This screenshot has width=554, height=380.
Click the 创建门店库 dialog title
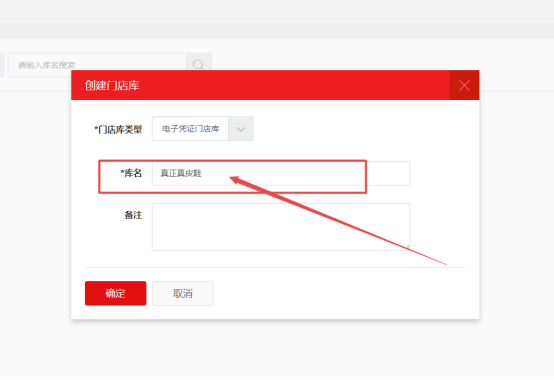(112, 85)
